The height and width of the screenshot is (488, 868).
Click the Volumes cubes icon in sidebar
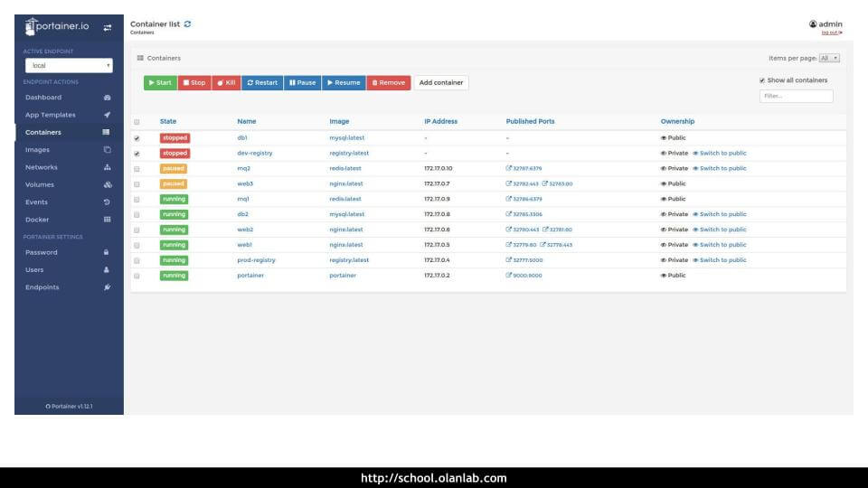pos(107,184)
